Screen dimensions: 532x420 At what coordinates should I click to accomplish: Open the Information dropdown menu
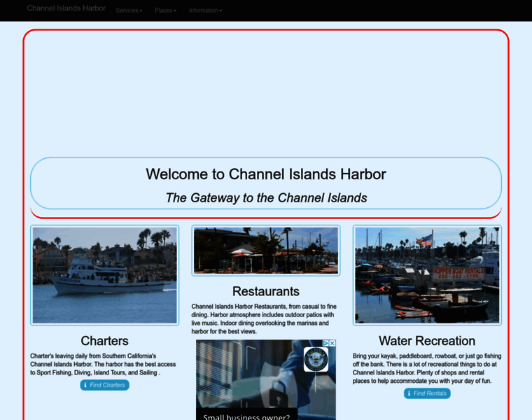(206, 10)
